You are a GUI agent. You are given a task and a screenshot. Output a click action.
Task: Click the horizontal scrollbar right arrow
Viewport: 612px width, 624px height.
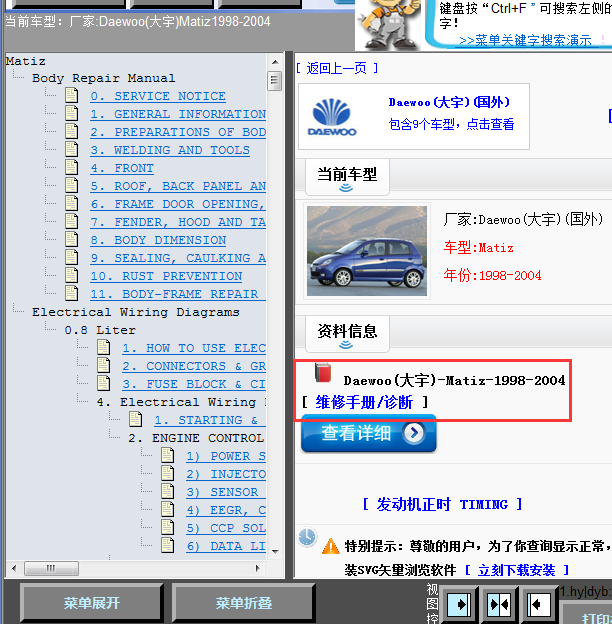click(x=257, y=568)
